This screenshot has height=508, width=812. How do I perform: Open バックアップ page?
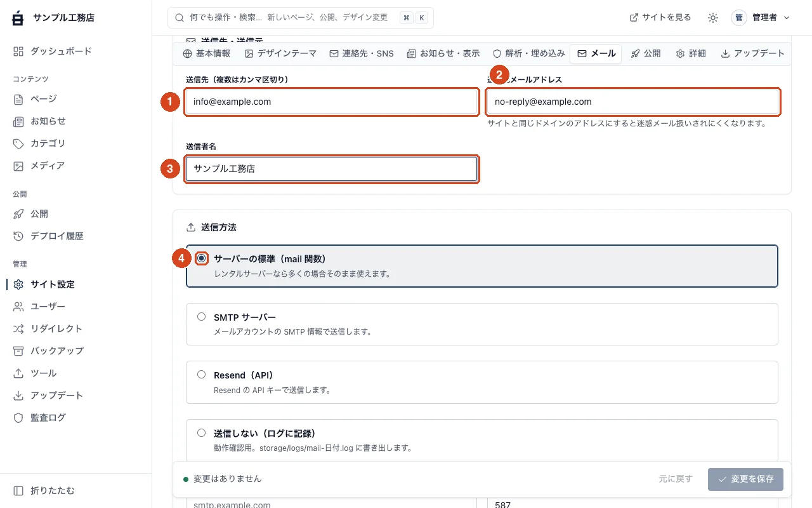(x=76, y=351)
